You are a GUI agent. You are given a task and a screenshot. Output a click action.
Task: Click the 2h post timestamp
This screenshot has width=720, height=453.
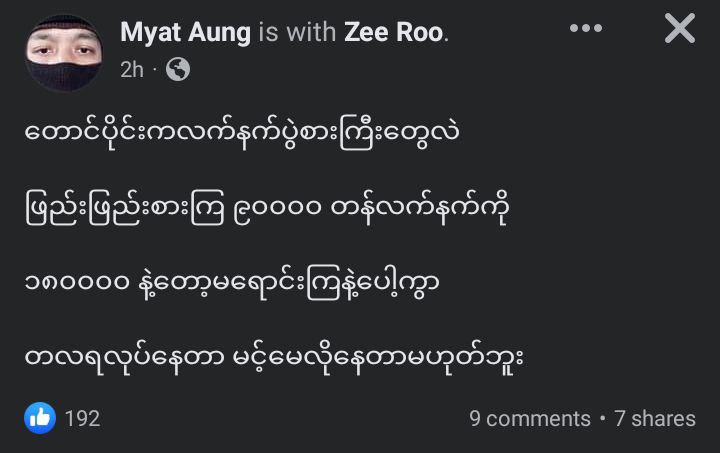(x=131, y=69)
